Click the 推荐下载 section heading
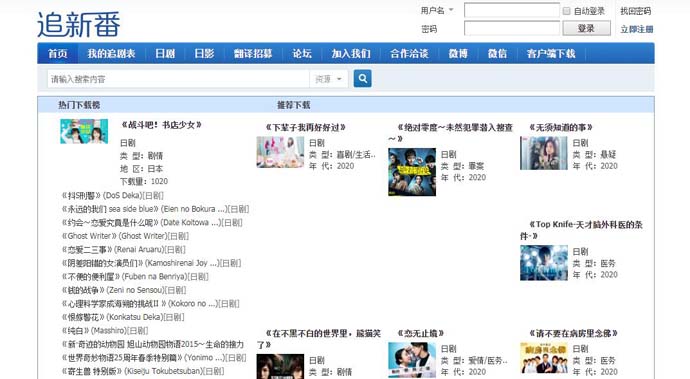690x379 pixels. pos(294,105)
